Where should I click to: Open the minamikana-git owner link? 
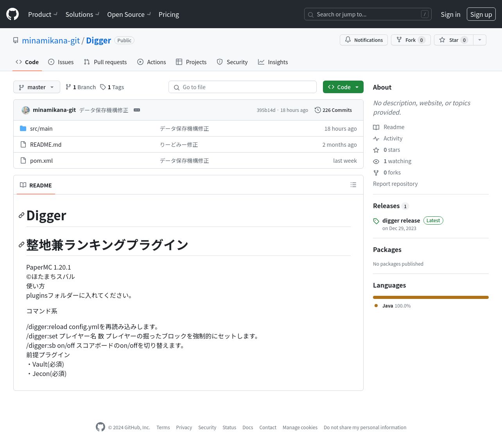tap(51, 40)
